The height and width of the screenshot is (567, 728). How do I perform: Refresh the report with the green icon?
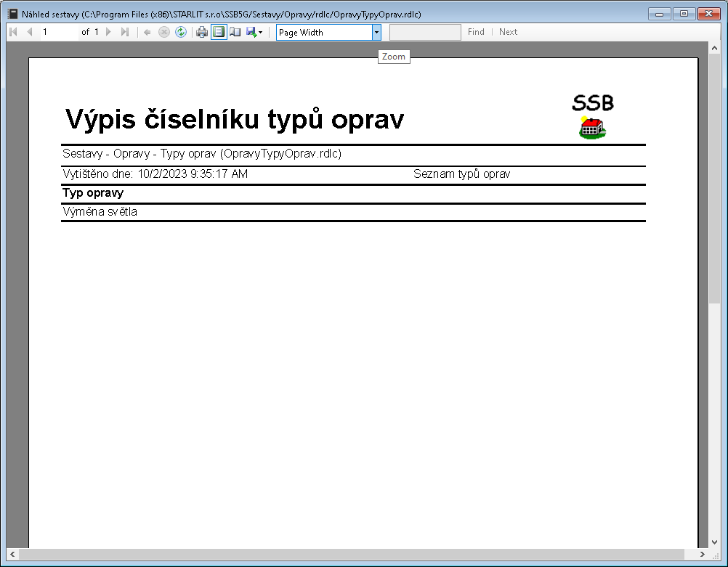[x=181, y=32]
